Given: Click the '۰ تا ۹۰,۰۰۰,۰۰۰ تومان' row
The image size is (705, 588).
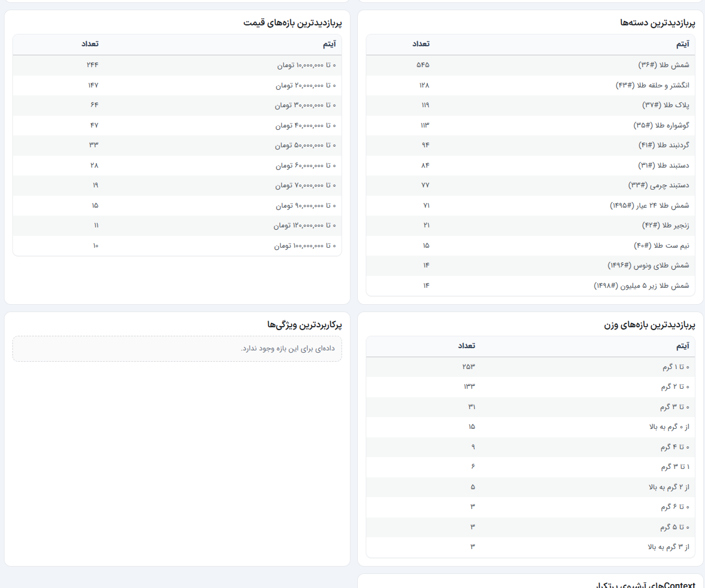Looking at the screenshot, I should pos(177,205).
